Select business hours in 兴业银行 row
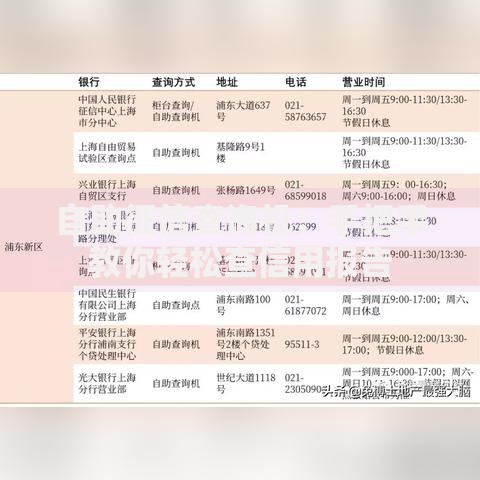The width and height of the screenshot is (480, 480). click(399, 190)
